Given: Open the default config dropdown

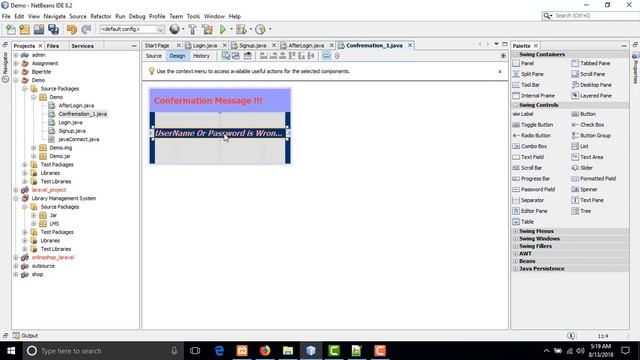Looking at the screenshot, I should (x=132, y=29).
